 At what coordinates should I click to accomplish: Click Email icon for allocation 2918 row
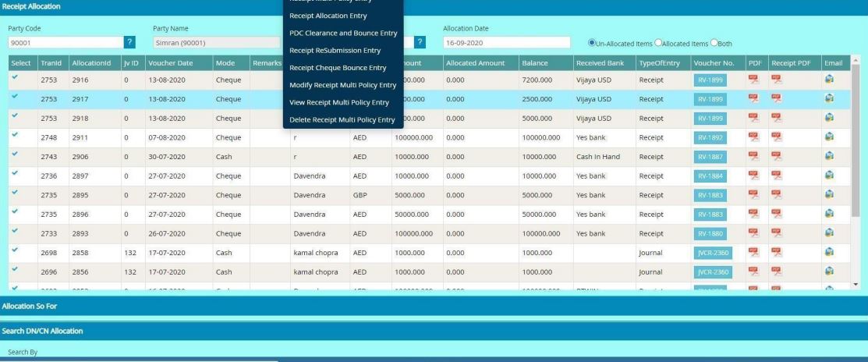coord(829,118)
